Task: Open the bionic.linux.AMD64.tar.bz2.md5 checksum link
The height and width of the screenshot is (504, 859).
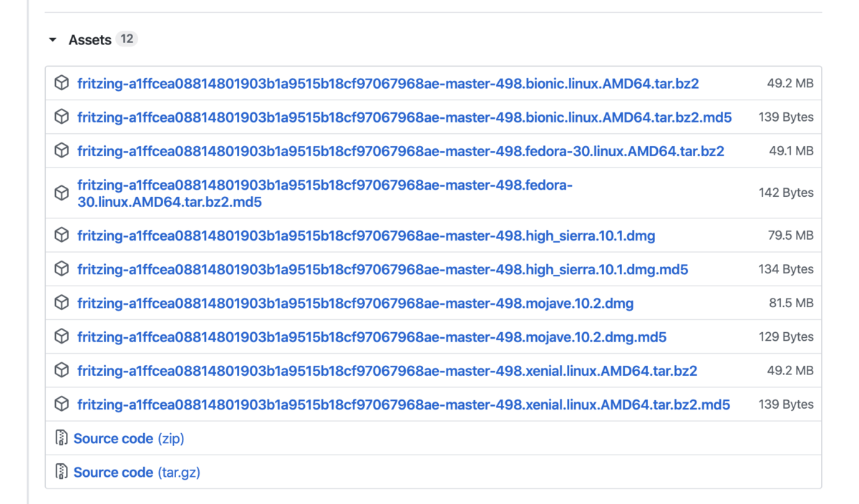Action: (x=404, y=117)
